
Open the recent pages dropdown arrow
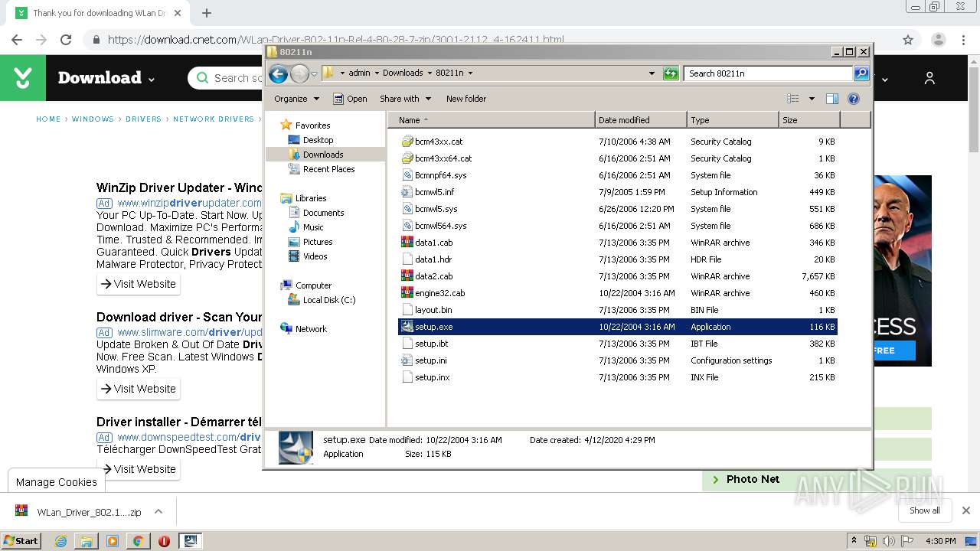click(314, 74)
